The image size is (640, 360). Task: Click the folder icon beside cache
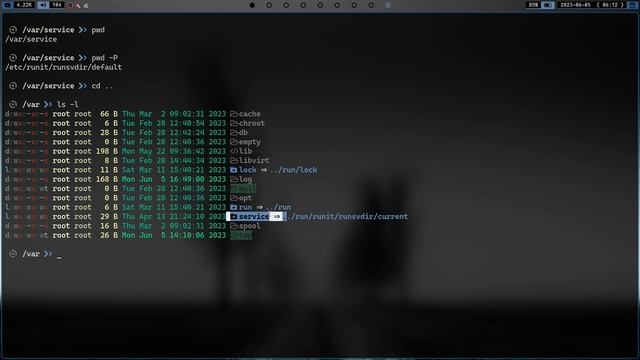tap(233, 114)
